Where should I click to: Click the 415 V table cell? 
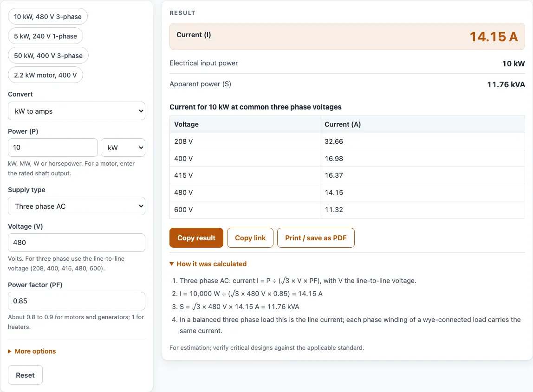pos(245,175)
